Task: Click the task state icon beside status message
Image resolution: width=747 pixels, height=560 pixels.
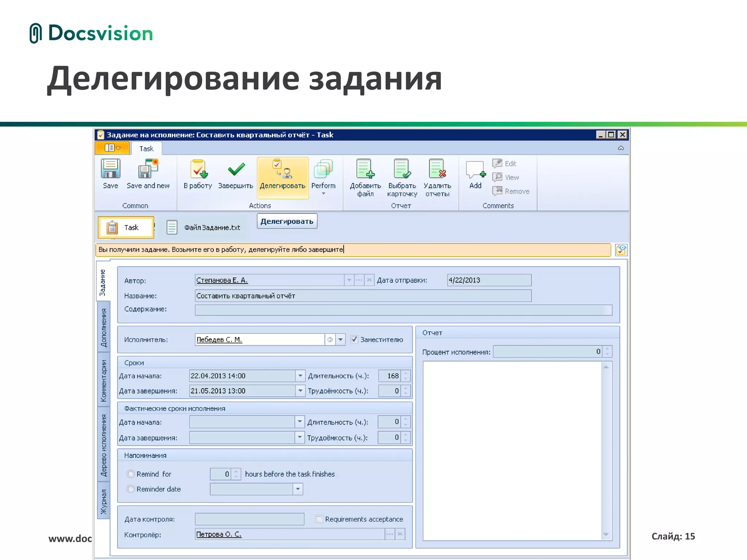Action: click(x=621, y=250)
